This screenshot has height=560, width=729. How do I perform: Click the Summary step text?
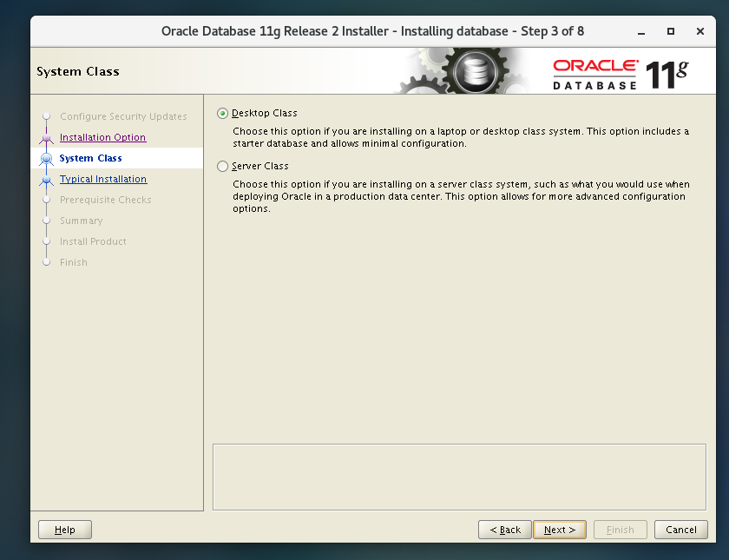point(82,221)
